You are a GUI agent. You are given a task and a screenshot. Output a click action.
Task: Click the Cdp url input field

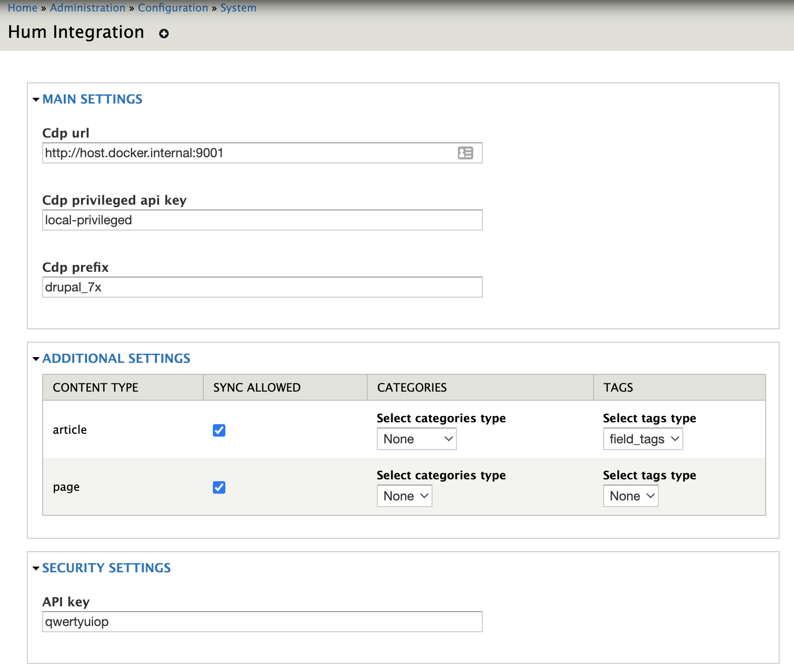[x=262, y=153]
